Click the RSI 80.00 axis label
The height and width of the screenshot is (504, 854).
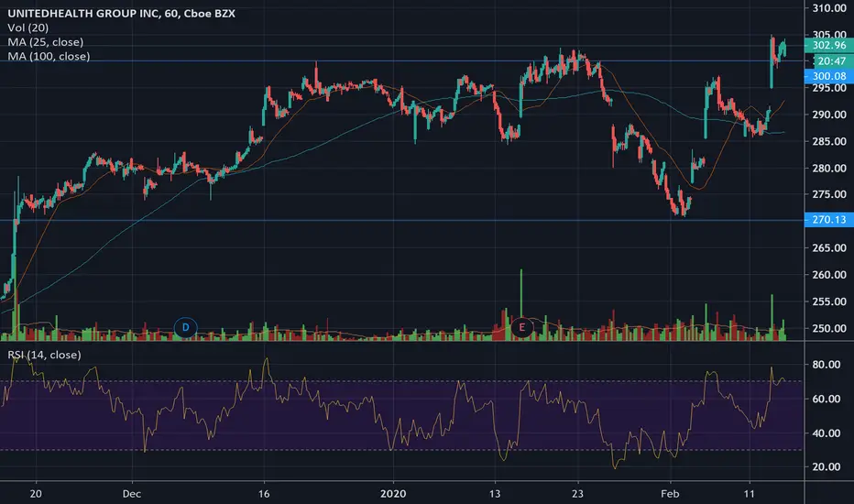826,365
